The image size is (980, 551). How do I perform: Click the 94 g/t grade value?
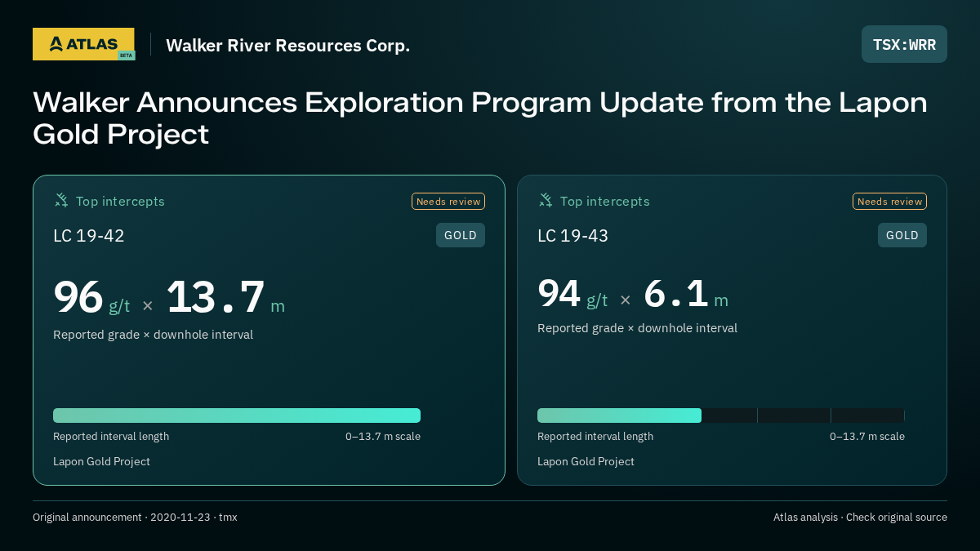click(572, 294)
